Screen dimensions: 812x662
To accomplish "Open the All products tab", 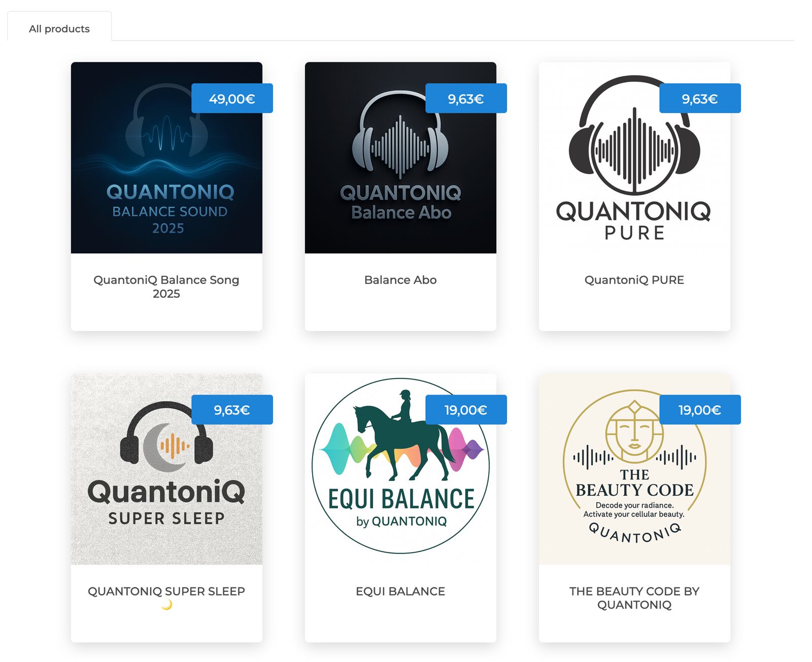I will click(x=59, y=29).
